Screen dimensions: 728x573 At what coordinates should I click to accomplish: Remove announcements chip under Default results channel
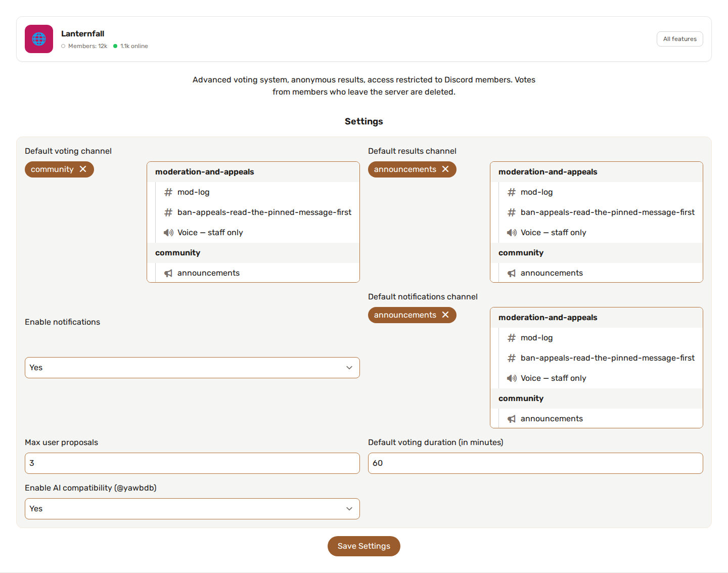445,169
